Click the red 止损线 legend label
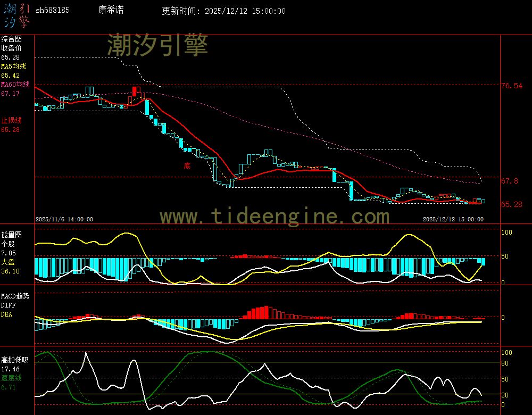The width and height of the screenshot is (532, 415). [x=11, y=120]
